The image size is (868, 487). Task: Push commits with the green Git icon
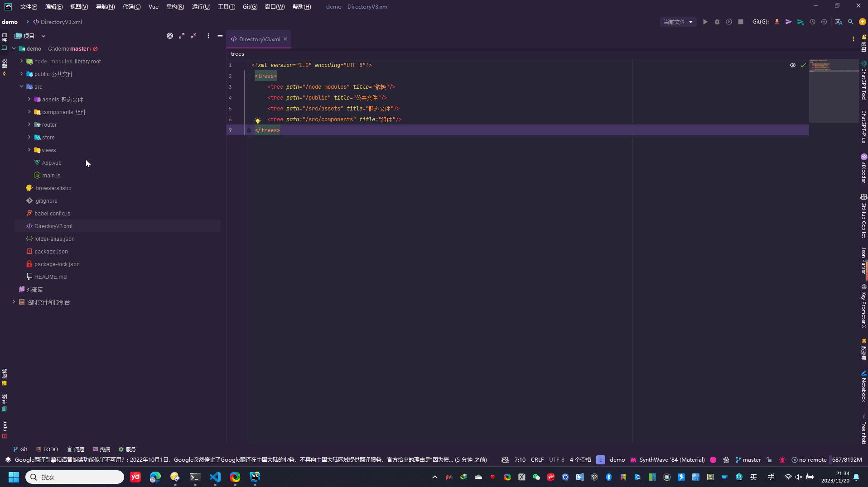[x=800, y=22]
